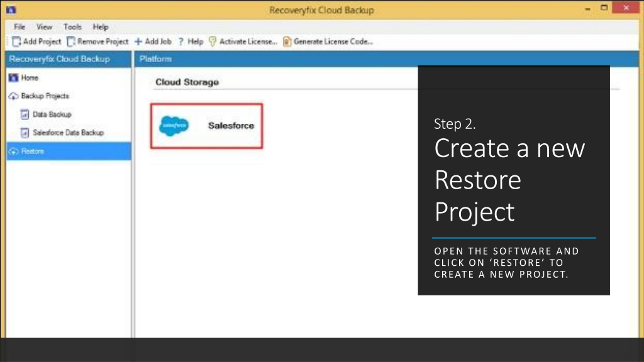Click the Activate License key icon
644x362 pixels.
(x=213, y=41)
